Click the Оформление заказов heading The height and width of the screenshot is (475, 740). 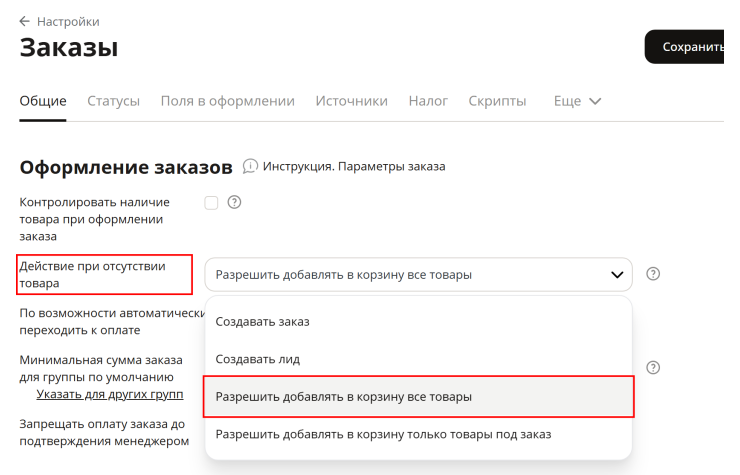[x=126, y=167]
